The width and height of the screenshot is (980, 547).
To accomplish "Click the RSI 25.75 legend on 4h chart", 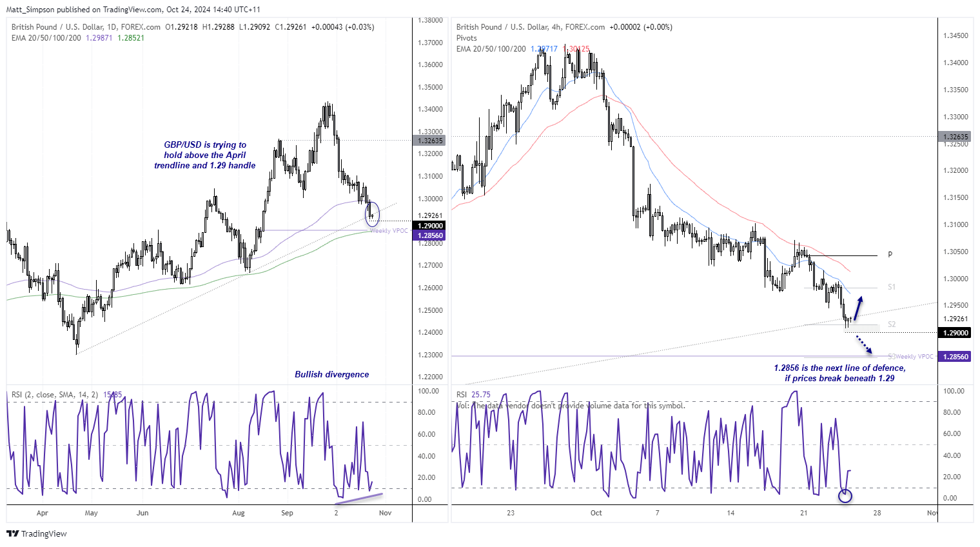I will [473, 395].
